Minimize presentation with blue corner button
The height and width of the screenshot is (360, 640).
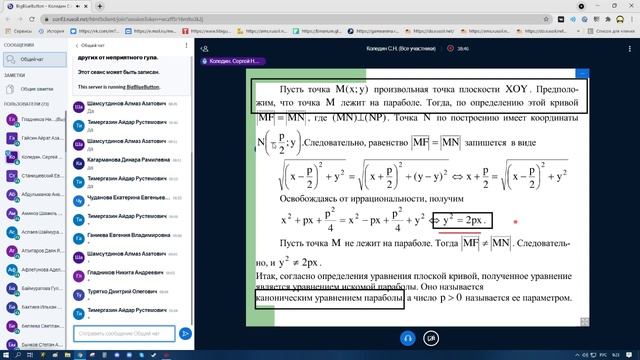pyautogui.click(x=582, y=73)
